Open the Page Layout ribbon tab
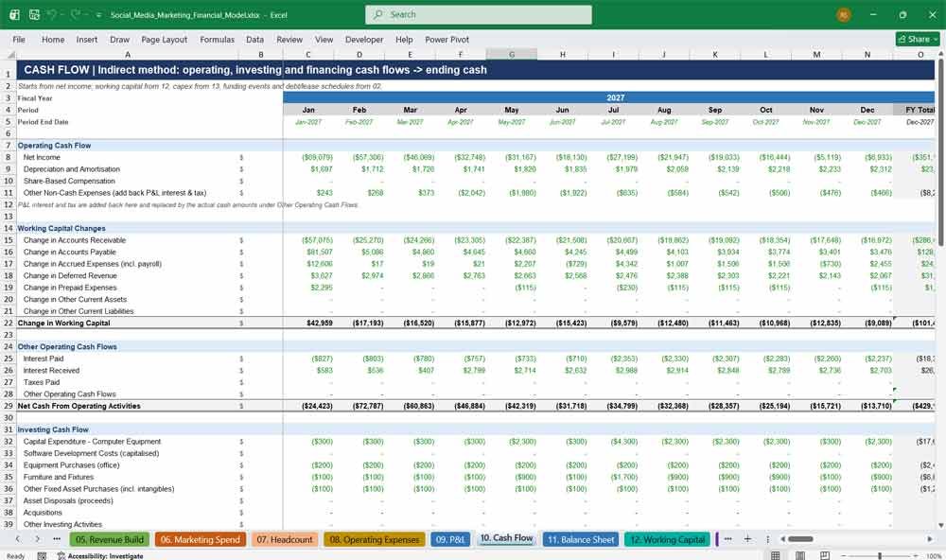Image resolution: width=946 pixels, height=560 pixels. coord(164,39)
